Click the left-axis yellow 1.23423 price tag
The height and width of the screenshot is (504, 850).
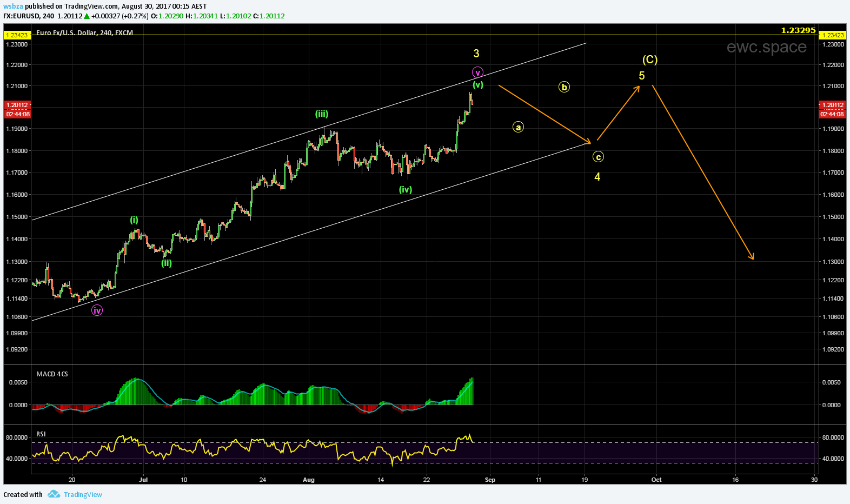click(x=16, y=35)
